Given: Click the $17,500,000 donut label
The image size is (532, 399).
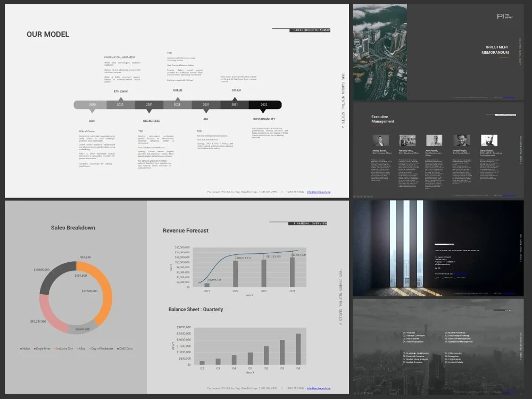Looking at the screenshot, I should coord(89,291).
